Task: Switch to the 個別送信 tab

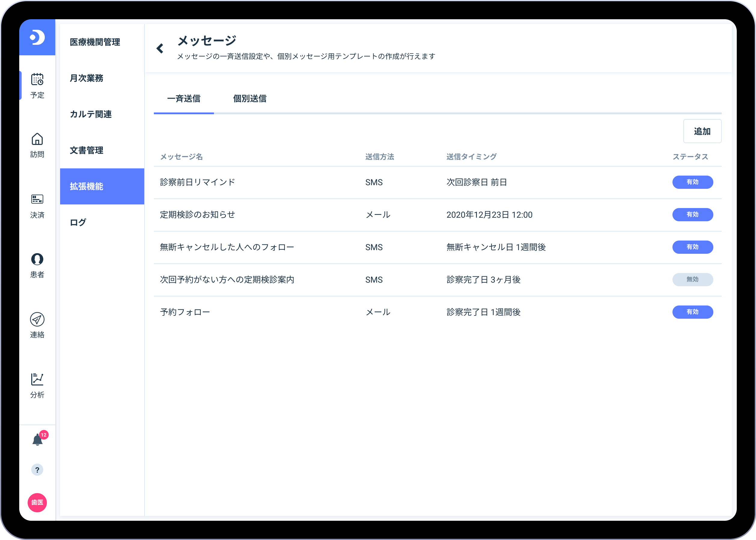Action: click(x=250, y=99)
